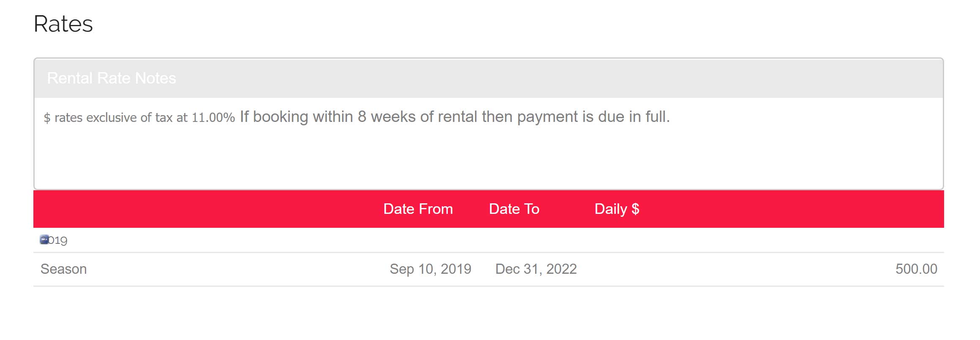This screenshot has width=980, height=340.
Task: Click the Rates page heading
Action: tap(63, 24)
